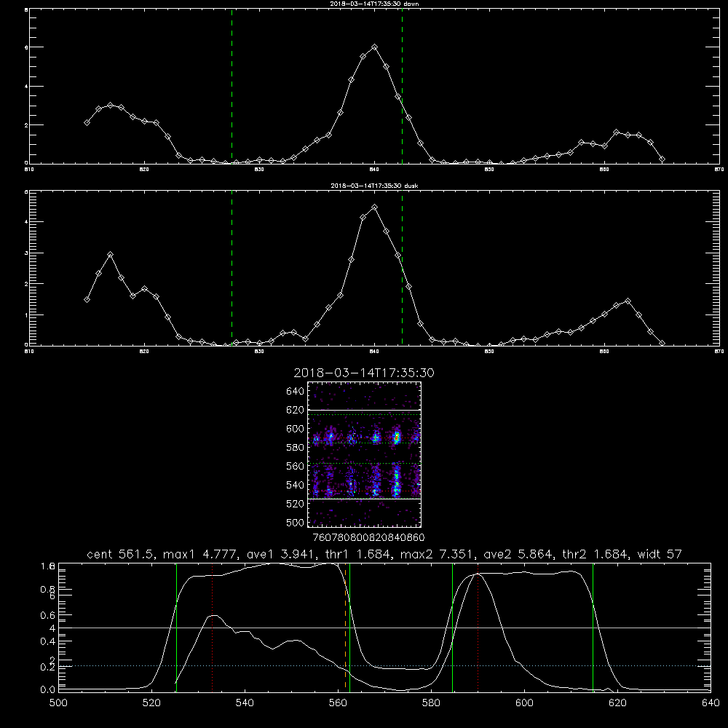
Task: Click the green solid boundary line near 585
Action: [453, 627]
